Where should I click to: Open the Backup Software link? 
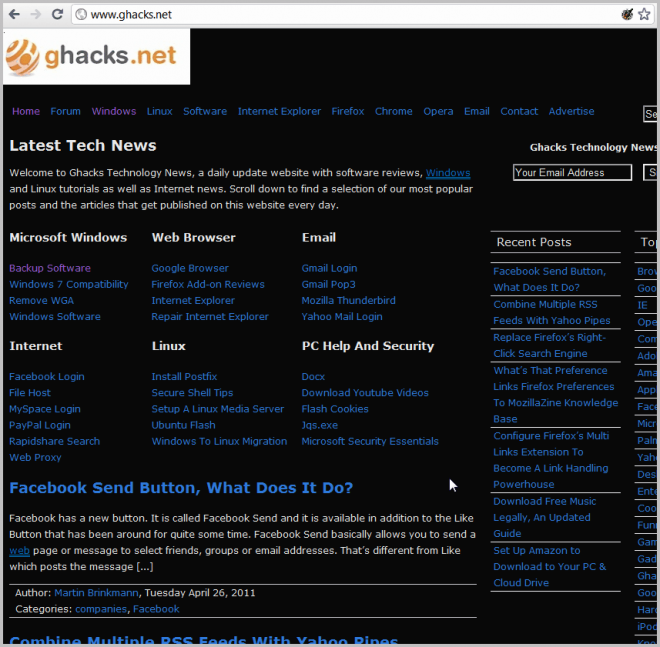[50, 268]
